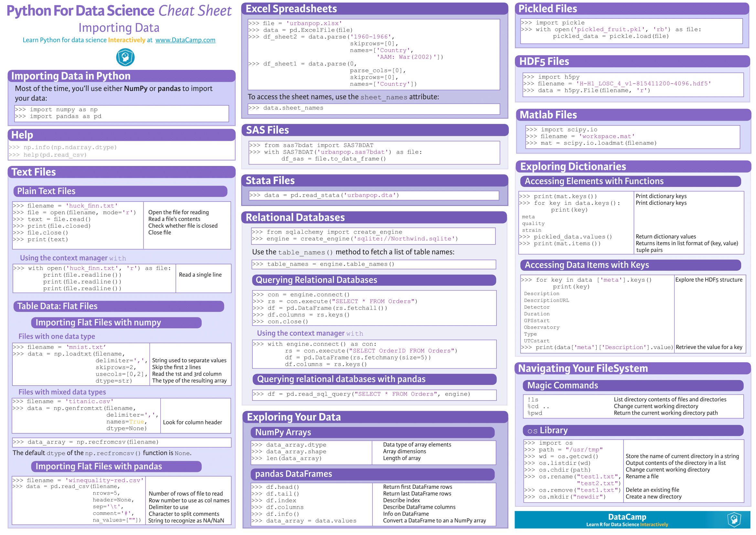Click 'Explore the HDF5 structure' description
Viewport: 756px width, 535px height.
[x=709, y=280]
